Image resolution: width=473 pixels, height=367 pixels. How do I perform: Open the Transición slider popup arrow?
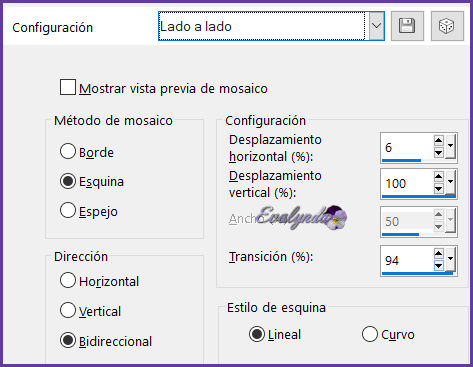(450, 259)
